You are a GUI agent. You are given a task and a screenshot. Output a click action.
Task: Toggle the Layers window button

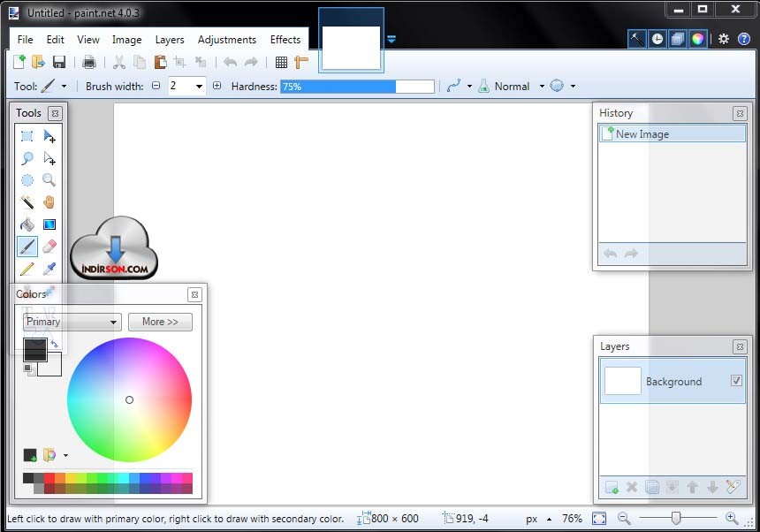pyautogui.click(x=678, y=39)
